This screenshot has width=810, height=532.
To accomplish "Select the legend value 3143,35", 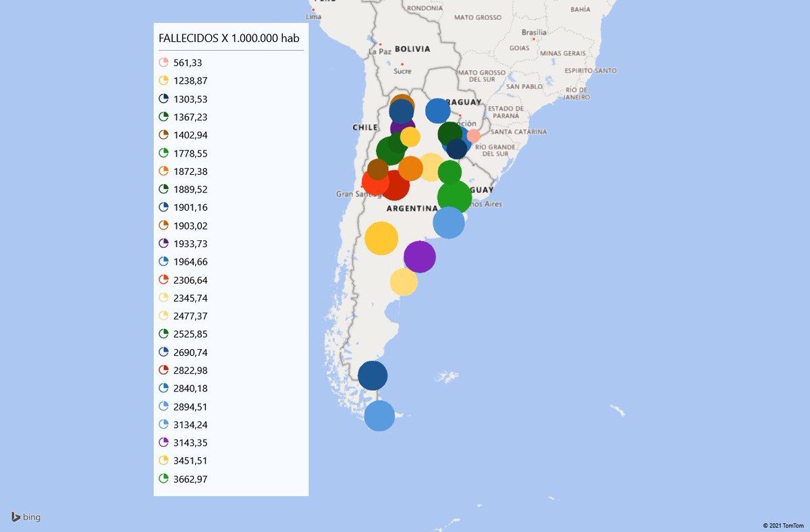I will coord(190,443).
